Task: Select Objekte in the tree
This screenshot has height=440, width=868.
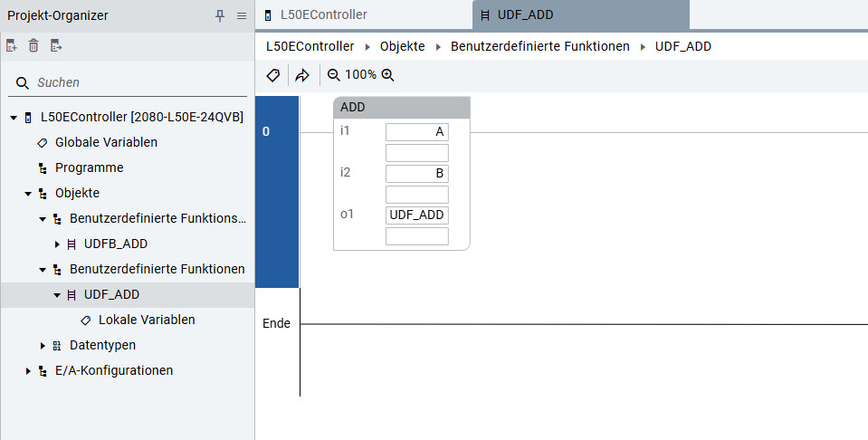Action: (x=78, y=193)
